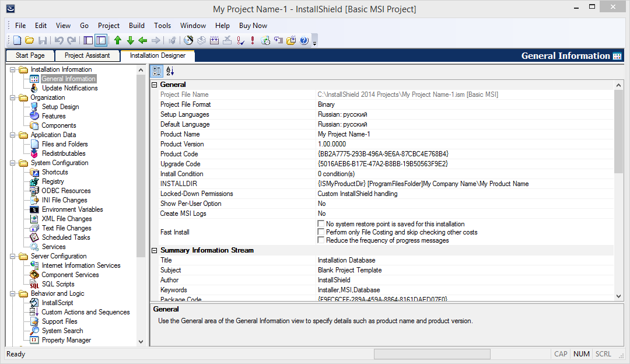Click the property grid vertical scrollbar thumb

coord(618,131)
